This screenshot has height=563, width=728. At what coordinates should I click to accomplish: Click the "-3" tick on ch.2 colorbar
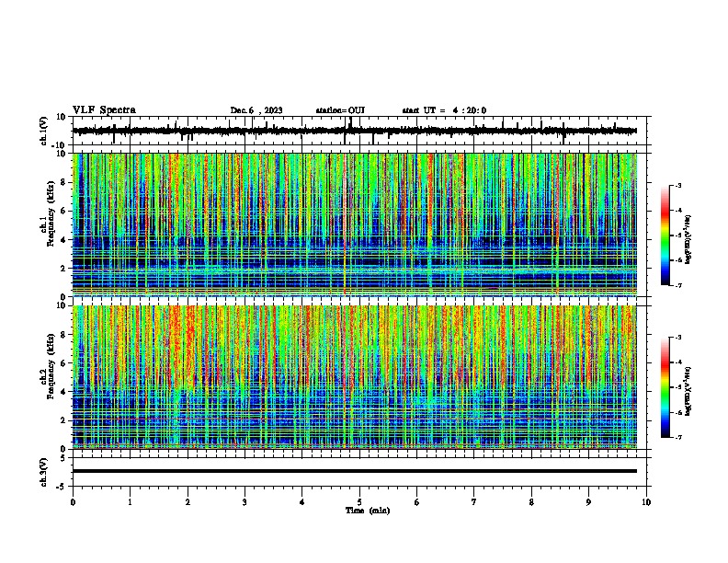(678, 338)
